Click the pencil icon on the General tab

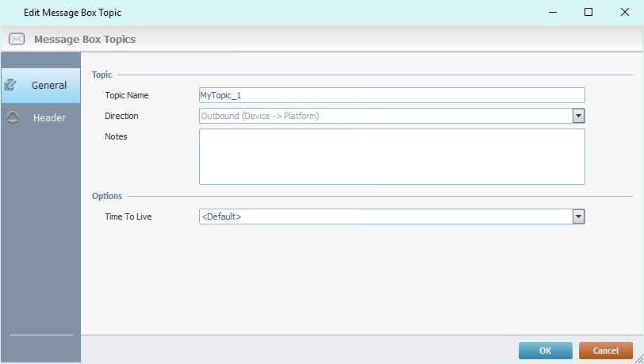pyautogui.click(x=11, y=85)
